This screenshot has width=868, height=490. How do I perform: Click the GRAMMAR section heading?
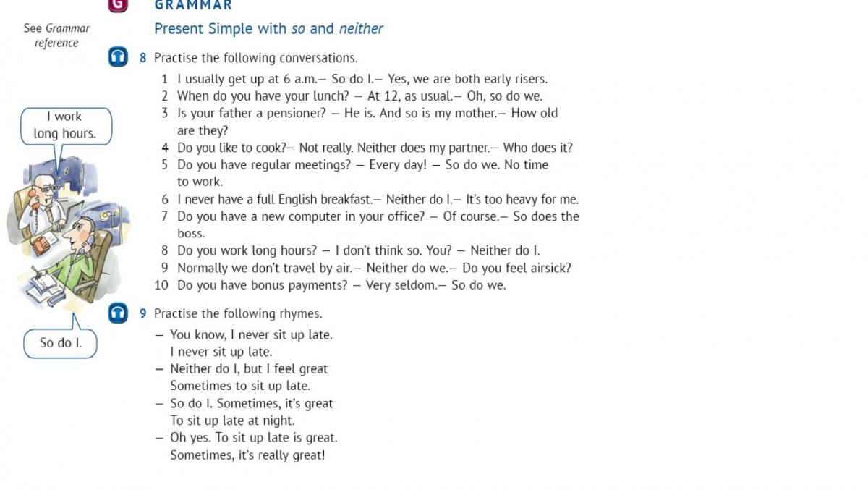pyautogui.click(x=193, y=5)
